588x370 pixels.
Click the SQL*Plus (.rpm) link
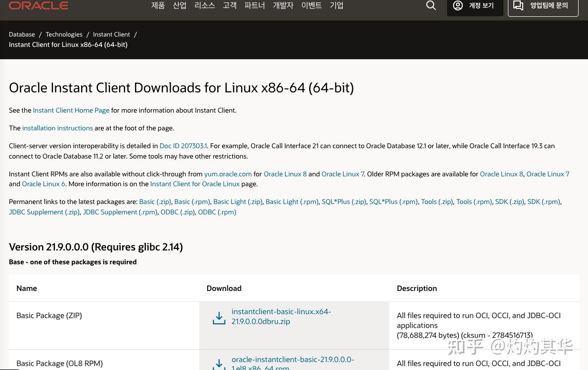pos(393,202)
